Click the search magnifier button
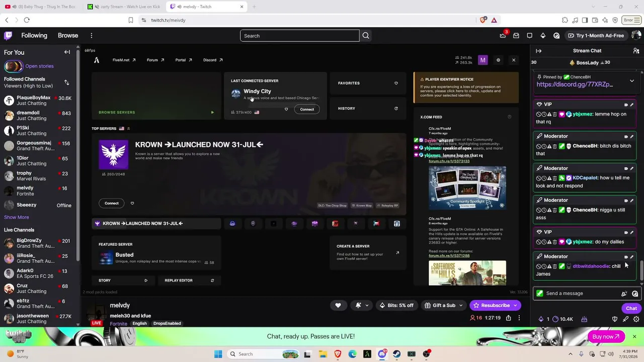Screen dimensions: 644x362 click(366, 36)
